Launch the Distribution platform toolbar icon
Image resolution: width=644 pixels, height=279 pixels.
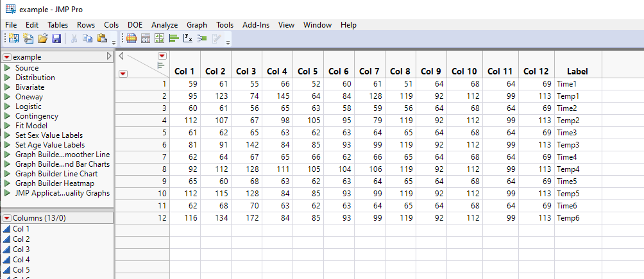(x=174, y=39)
